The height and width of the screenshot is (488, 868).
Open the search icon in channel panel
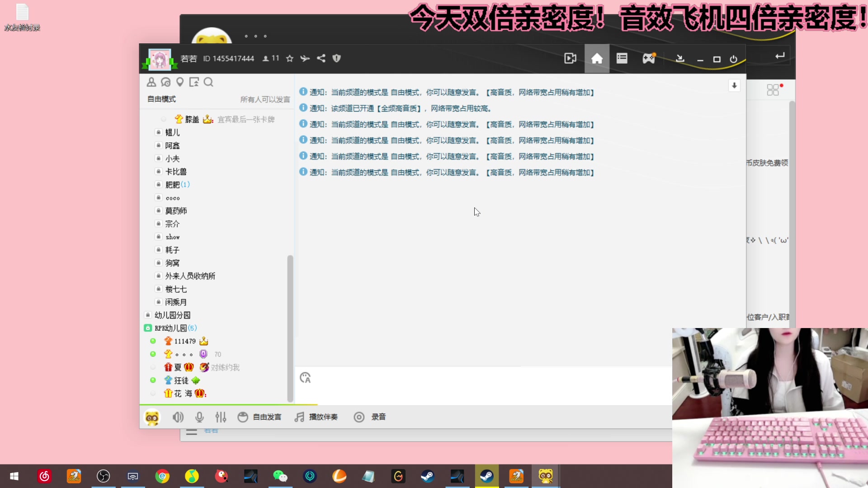click(208, 82)
